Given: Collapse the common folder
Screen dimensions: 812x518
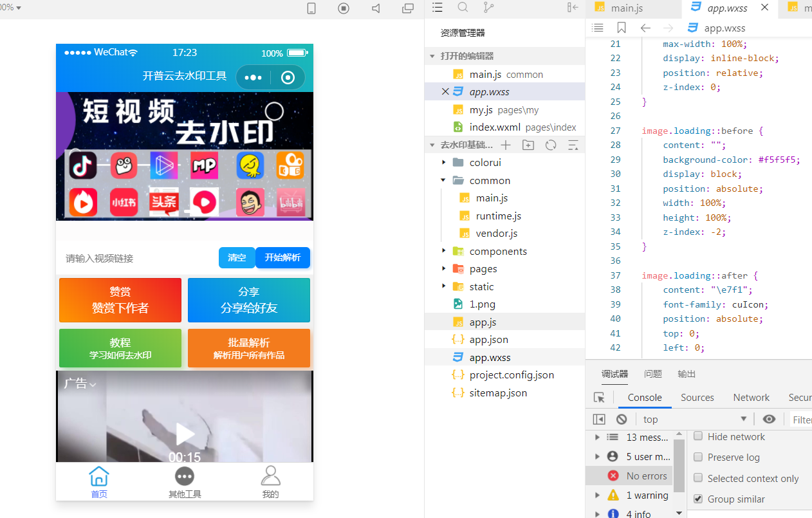Looking at the screenshot, I should pyautogui.click(x=444, y=180).
